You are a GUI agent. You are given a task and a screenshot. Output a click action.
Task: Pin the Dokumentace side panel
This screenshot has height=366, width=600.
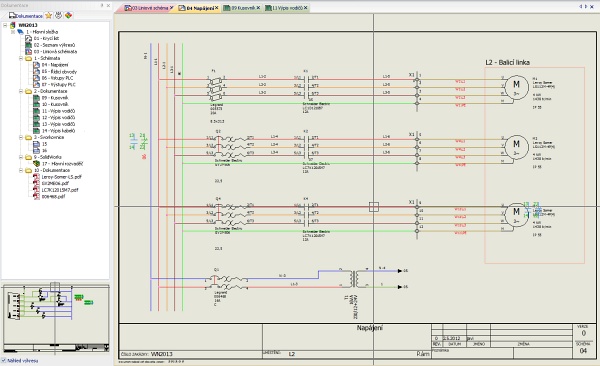[x=102, y=5]
